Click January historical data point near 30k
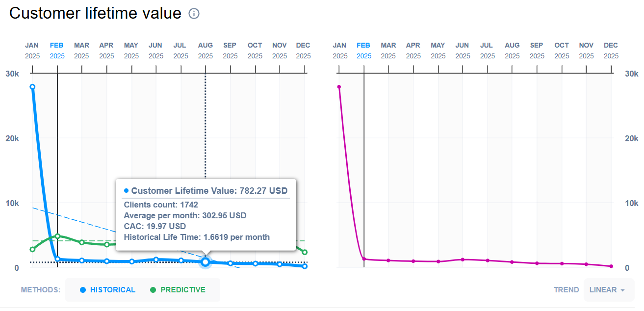Viewport: 644px width, 311px height. (32, 87)
